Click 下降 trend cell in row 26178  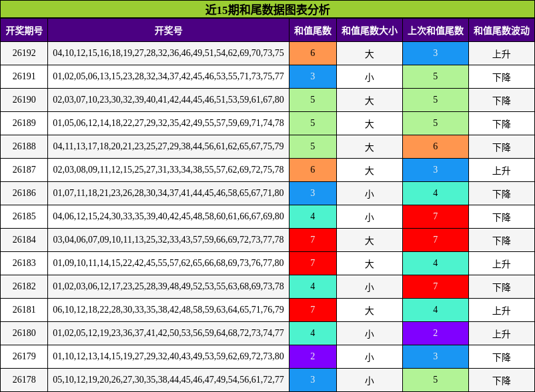[x=502, y=380]
